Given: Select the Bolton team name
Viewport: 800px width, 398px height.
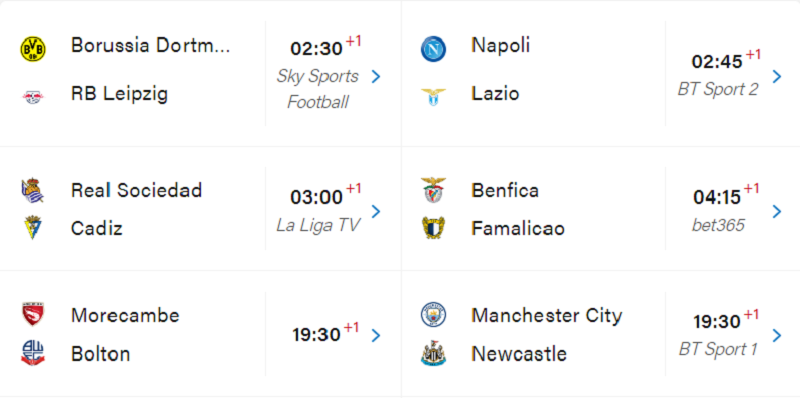Looking at the screenshot, I should [x=101, y=354].
